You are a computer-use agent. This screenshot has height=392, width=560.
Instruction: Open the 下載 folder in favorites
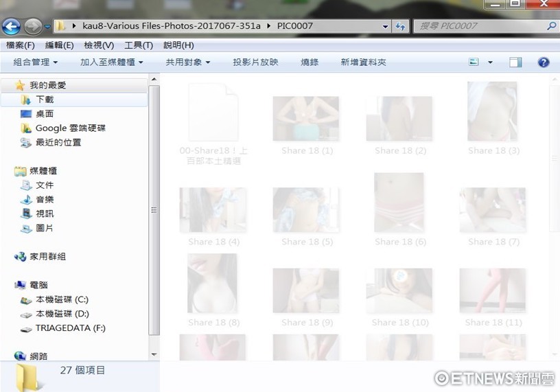coord(45,100)
